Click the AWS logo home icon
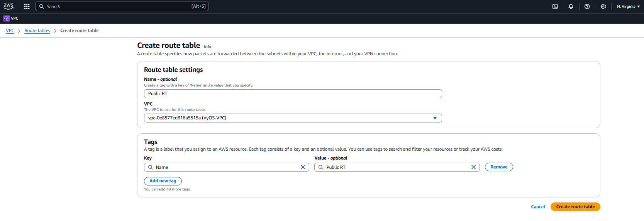Viewport: 644px width, 221px height. tap(8, 6)
